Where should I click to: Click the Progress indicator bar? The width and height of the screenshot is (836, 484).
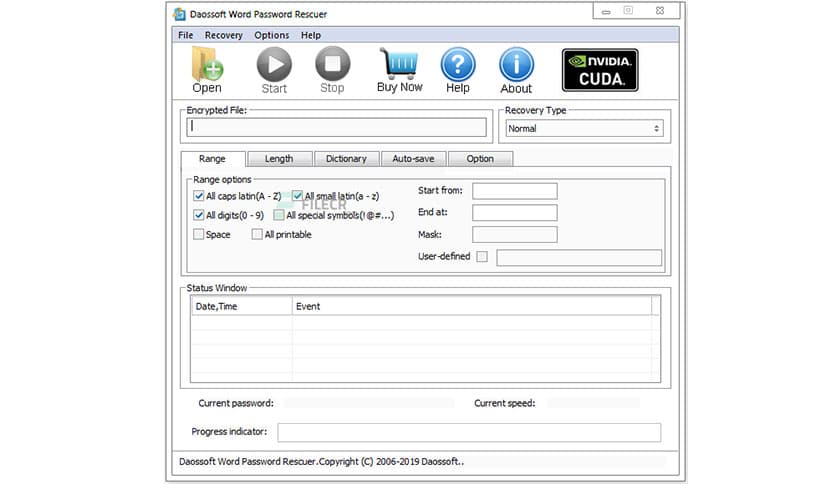tap(469, 432)
